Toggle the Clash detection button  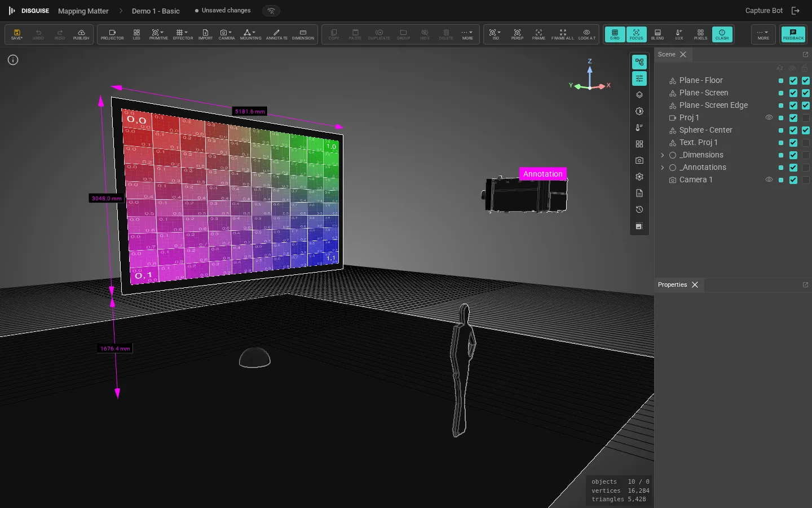(x=722, y=34)
